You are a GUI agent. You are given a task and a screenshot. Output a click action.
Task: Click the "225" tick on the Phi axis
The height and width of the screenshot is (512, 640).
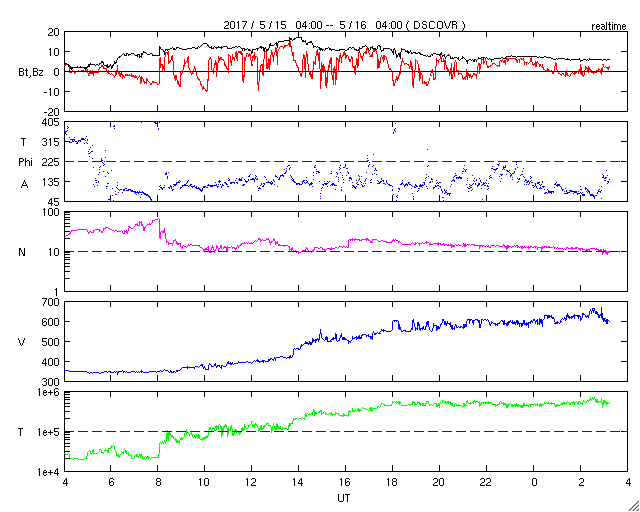click(x=52, y=162)
